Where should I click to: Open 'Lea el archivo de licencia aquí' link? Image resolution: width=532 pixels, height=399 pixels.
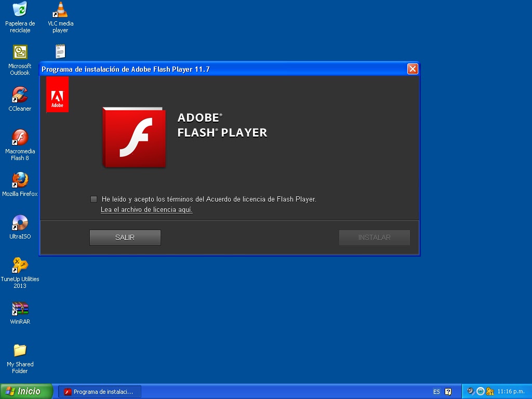pyautogui.click(x=147, y=210)
